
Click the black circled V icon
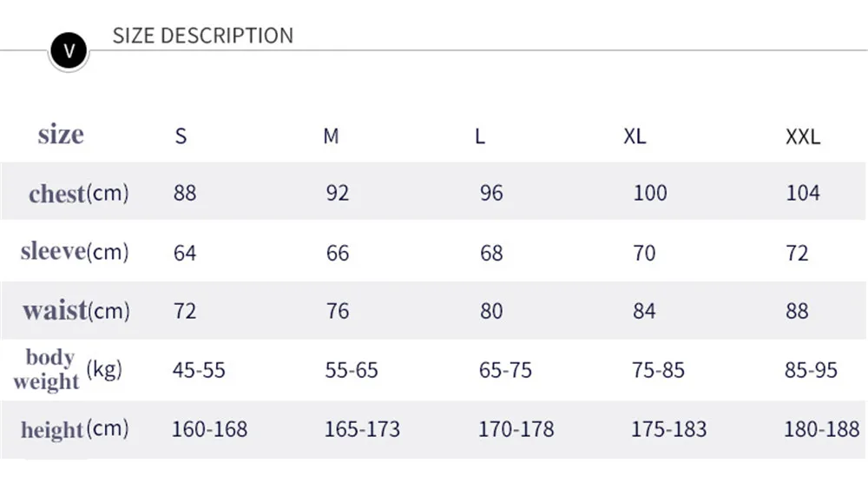click(x=69, y=51)
